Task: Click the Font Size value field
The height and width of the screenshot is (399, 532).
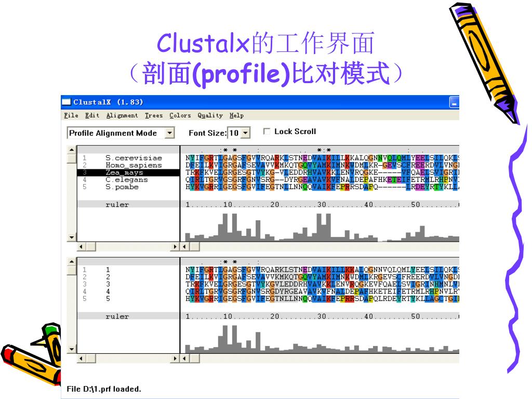Action: [234, 133]
